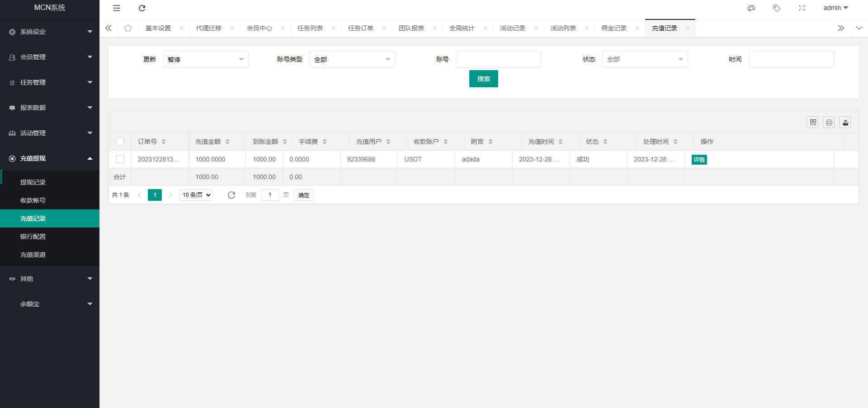Check the row for order 2023122813

coord(120,159)
